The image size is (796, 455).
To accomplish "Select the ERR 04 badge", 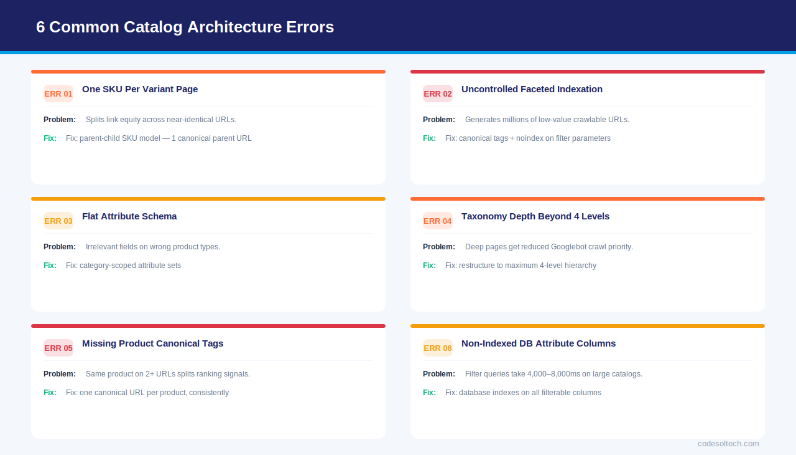I will [x=438, y=221].
